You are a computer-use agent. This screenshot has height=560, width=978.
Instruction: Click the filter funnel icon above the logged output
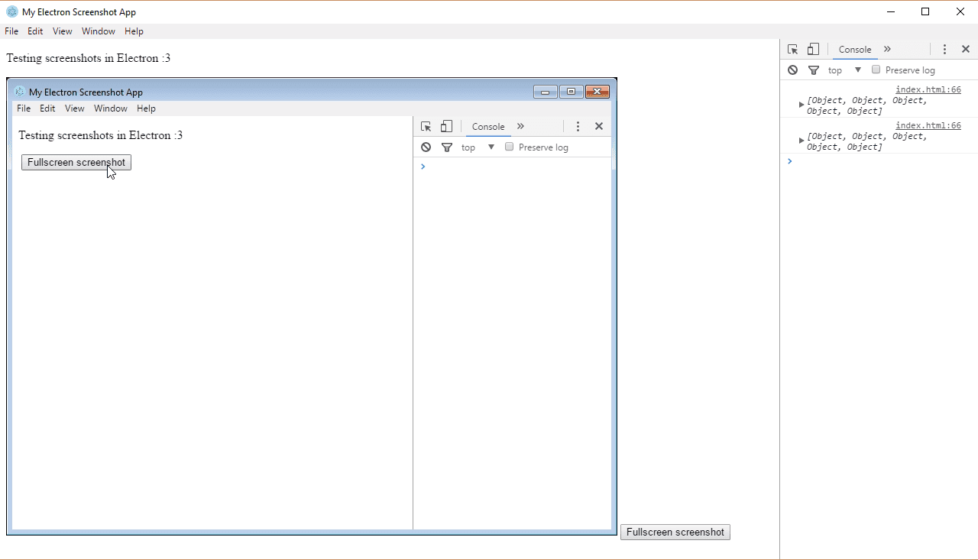(814, 70)
